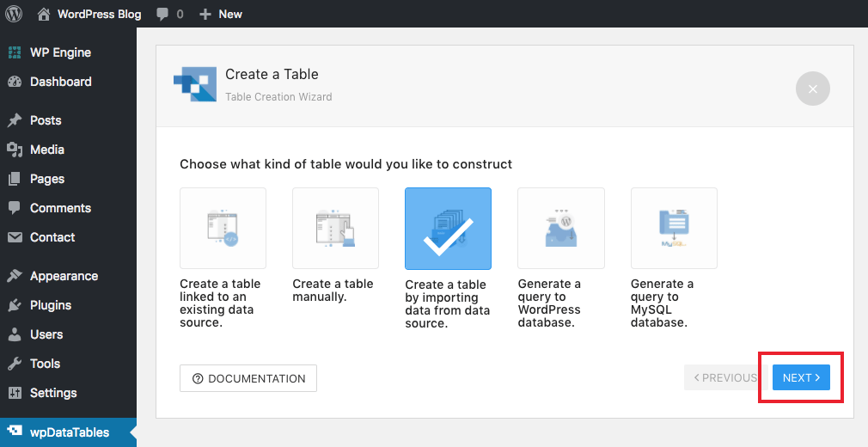Click the Previous button
Viewport: 868px width, 447px height.
(725, 377)
